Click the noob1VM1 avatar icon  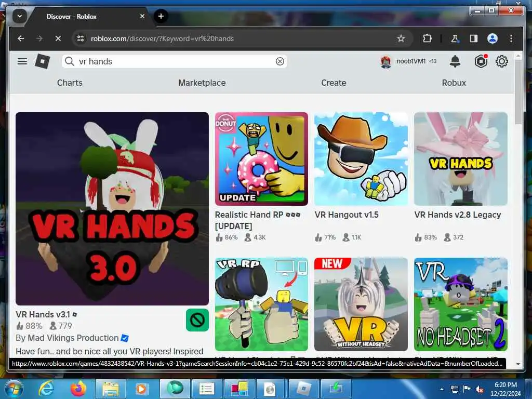pos(386,62)
